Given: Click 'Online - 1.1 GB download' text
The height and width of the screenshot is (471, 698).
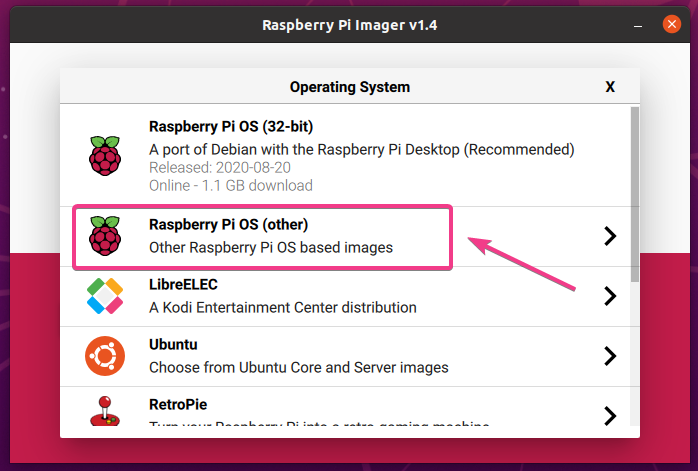Looking at the screenshot, I should [x=231, y=186].
